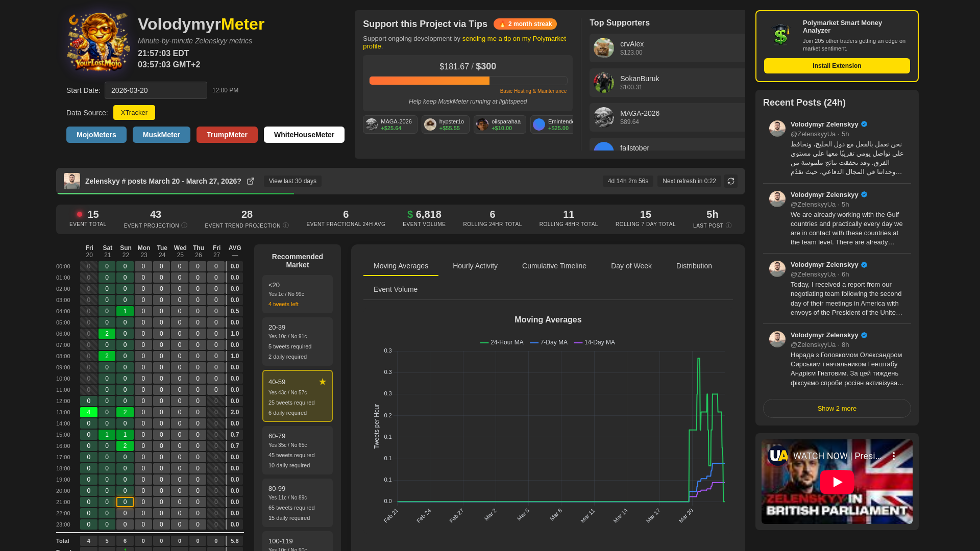Click the red live dot next to Event Total
Screen dimensions: 980x551
pos(80,214)
